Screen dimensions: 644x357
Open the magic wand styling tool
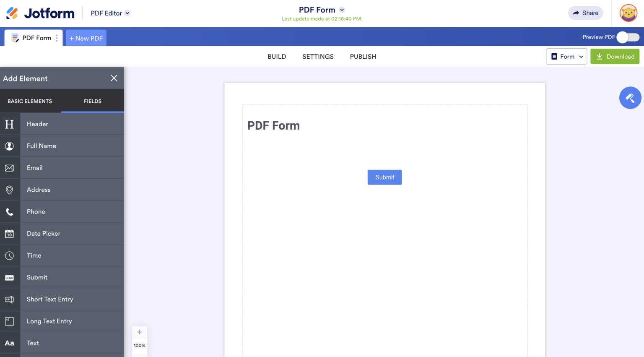630,98
